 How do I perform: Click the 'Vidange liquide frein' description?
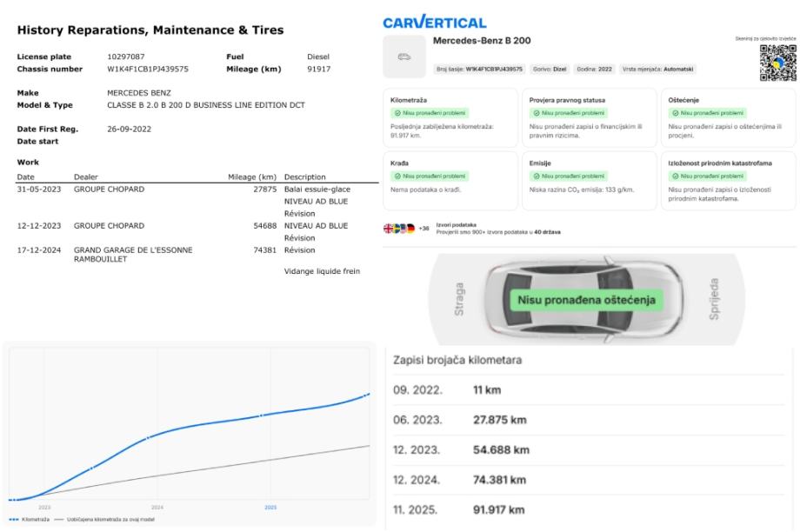coord(322,271)
